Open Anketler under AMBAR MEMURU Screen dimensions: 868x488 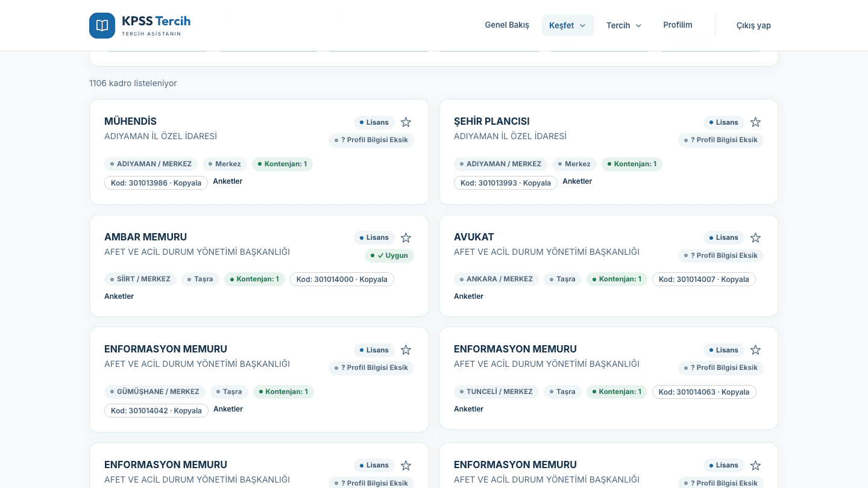pos(119,296)
